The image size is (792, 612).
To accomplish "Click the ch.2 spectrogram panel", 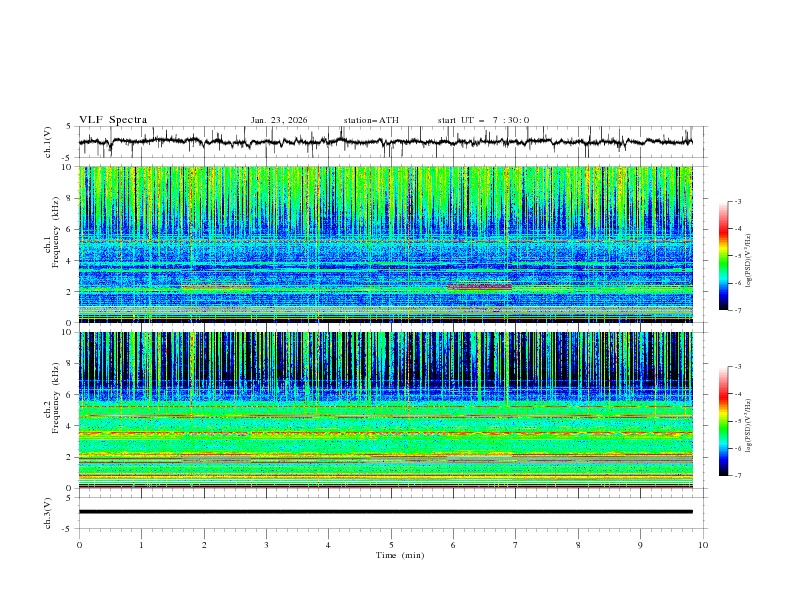I will tap(385, 410).
